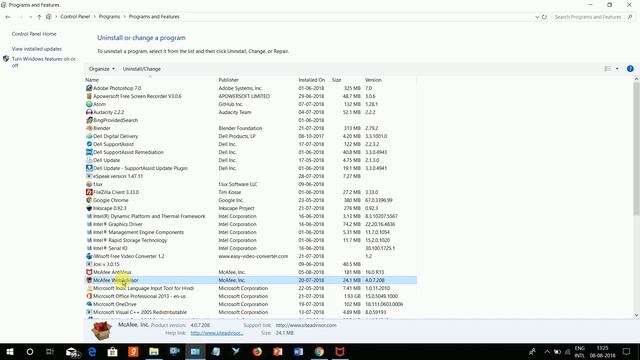Screen dimensions: 640x360
Task: Open the clock and date in taskbar
Action: (602, 351)
